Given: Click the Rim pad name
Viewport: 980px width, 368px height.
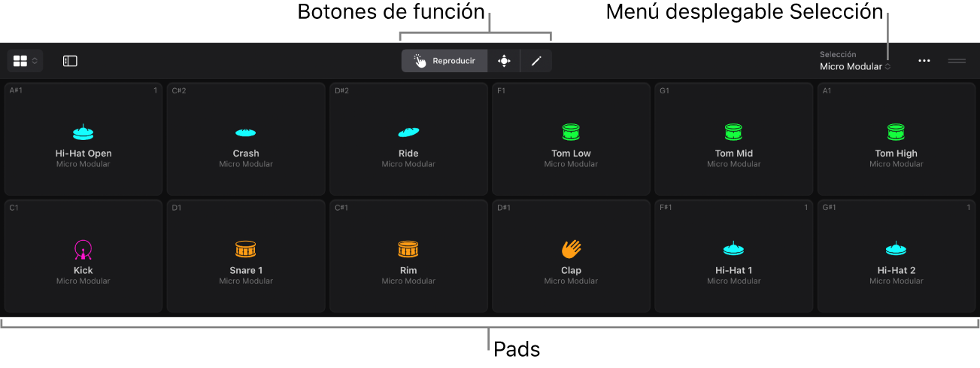Looking at the screenshot, I should coord(408,270).
